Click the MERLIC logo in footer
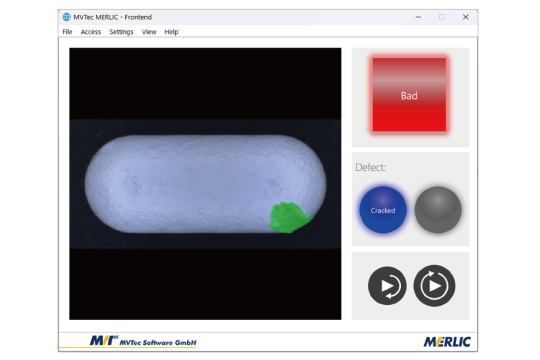540x360 pixels. point(447,342)
